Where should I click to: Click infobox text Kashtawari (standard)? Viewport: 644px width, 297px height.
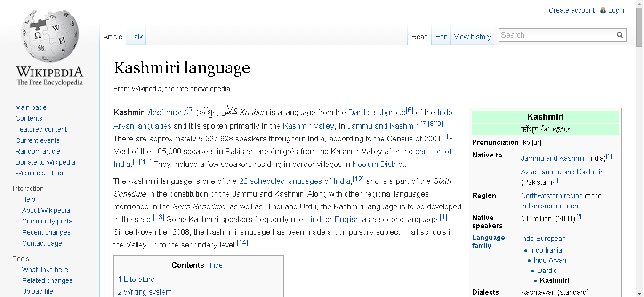click(x=555, y=292)
